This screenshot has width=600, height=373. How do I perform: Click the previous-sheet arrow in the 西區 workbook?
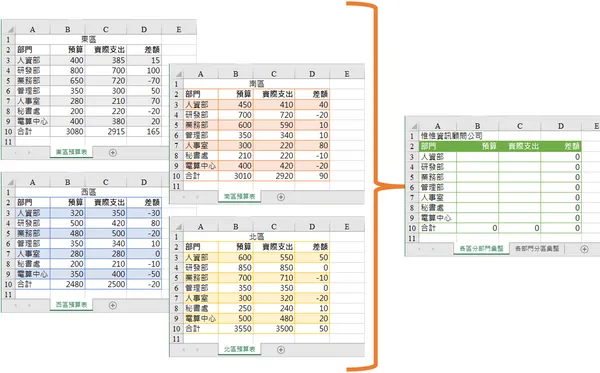pyautogui.click(x=15, y=305)
